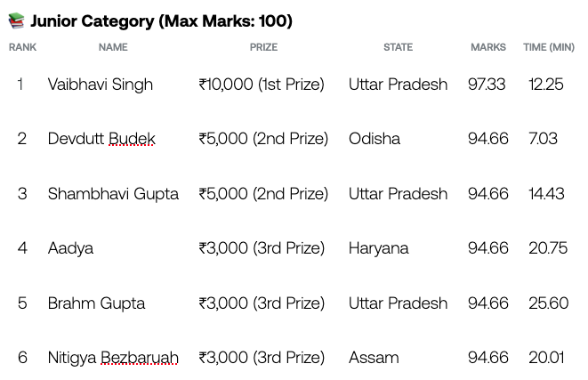Click the MARKS column header

[487, 47]
